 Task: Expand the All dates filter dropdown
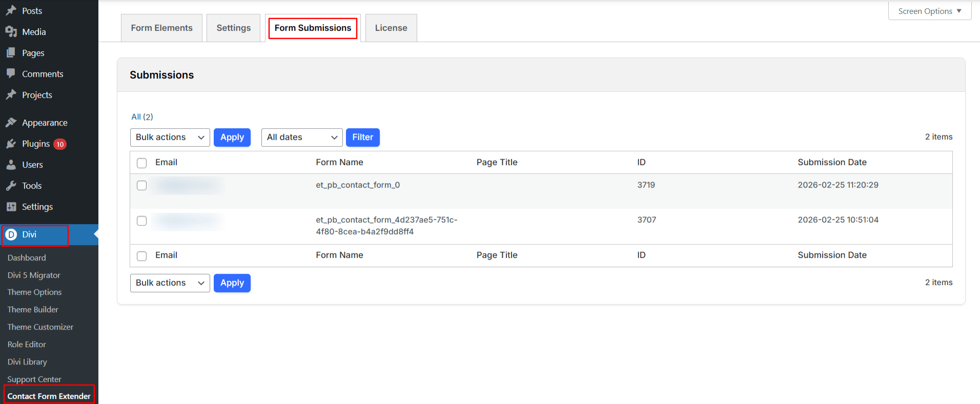click(301, 137)
